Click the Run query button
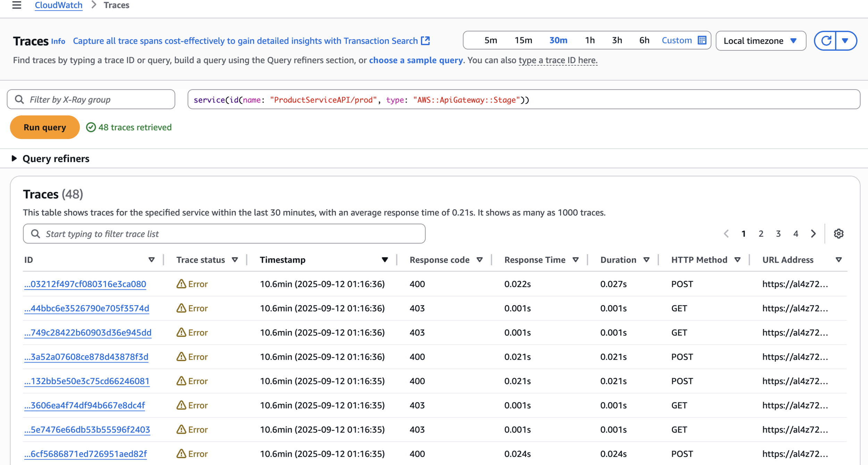Viewport: 868px width, 465px height. point(45,127)
